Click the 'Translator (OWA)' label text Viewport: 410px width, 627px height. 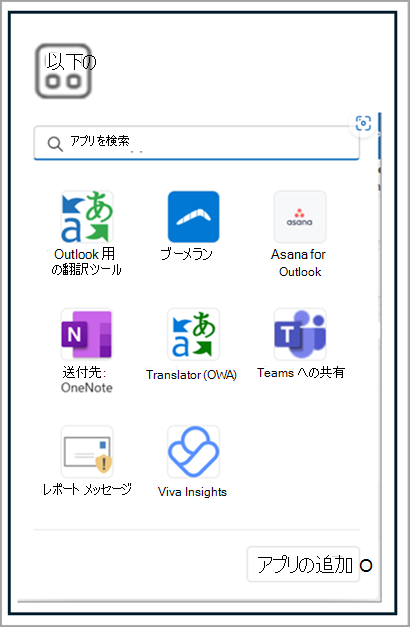(x=191, y=375)
